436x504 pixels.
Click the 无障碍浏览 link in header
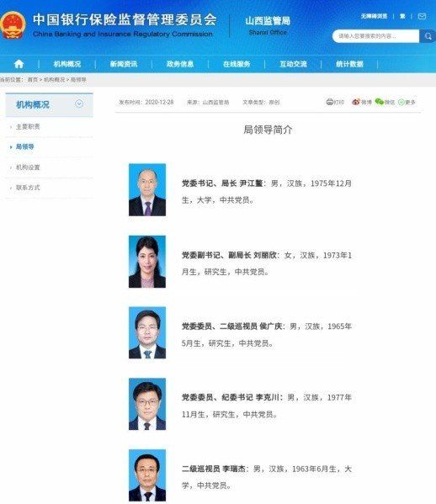click(x=374, y=16)
